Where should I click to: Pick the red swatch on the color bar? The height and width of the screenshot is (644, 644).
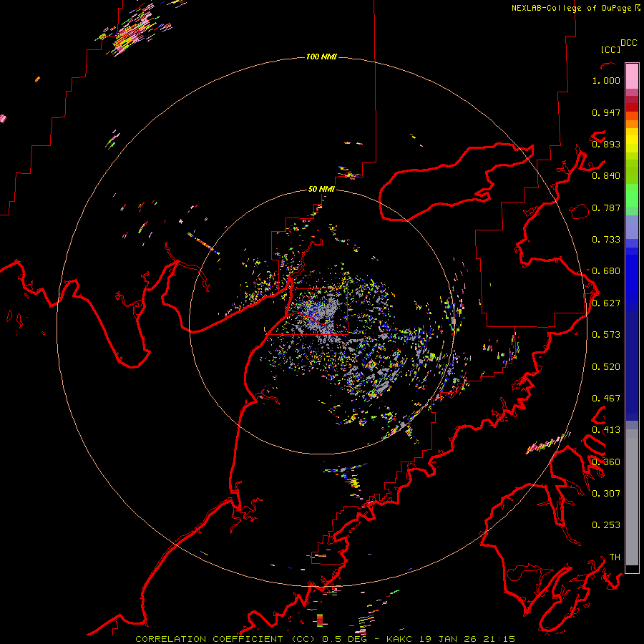tap(632, 107)
